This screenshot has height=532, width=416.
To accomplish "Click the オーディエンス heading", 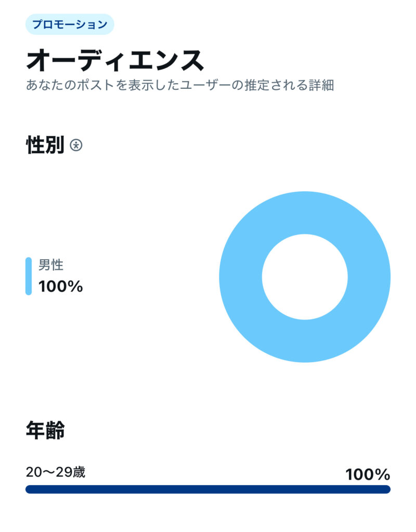I will pyautogui.click(x=115, y=60).
